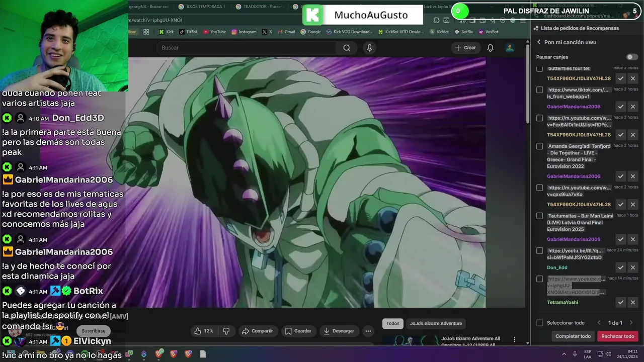Image resolution: width=644 pixels, height=362 pixels.
Task: Click Completar todo button
Action: (x=573, y=336)
